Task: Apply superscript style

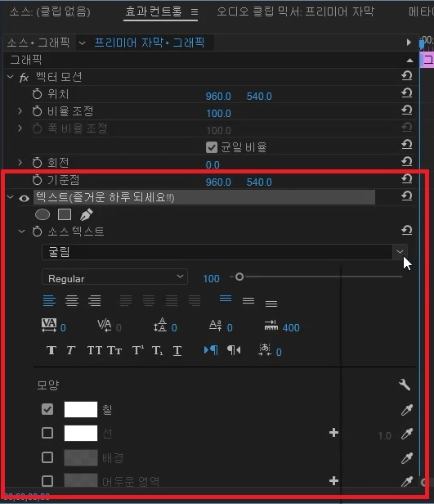Action: coord(138,350)
